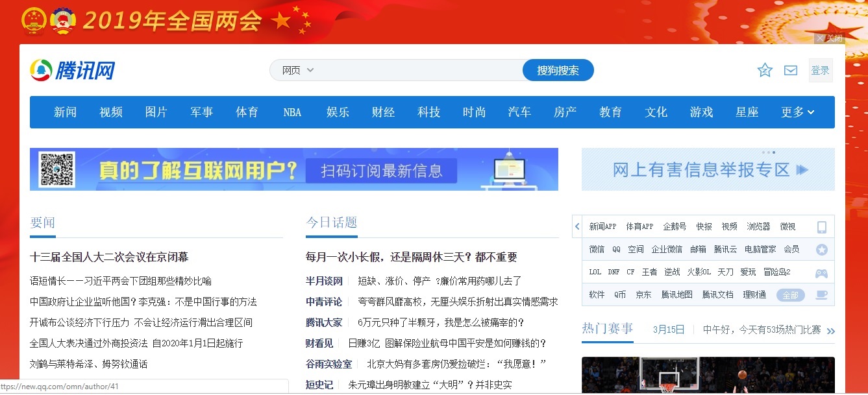Go to 视频 in the navigation bar
Viewport: 868px width, 395px height.
tap(111, 112)
